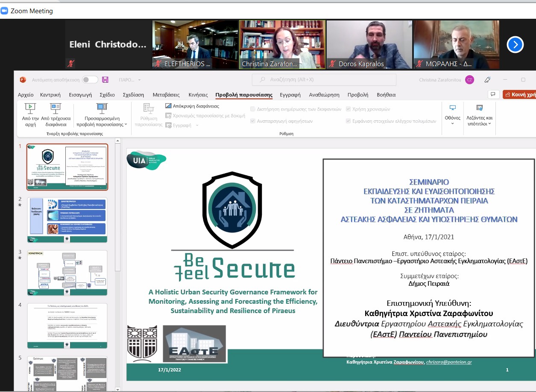Toggle the AutoSave (Αυτόματη αποθήκευση) switch
Viewport: 536px width, 392px height.
click(x=90, y=80)
